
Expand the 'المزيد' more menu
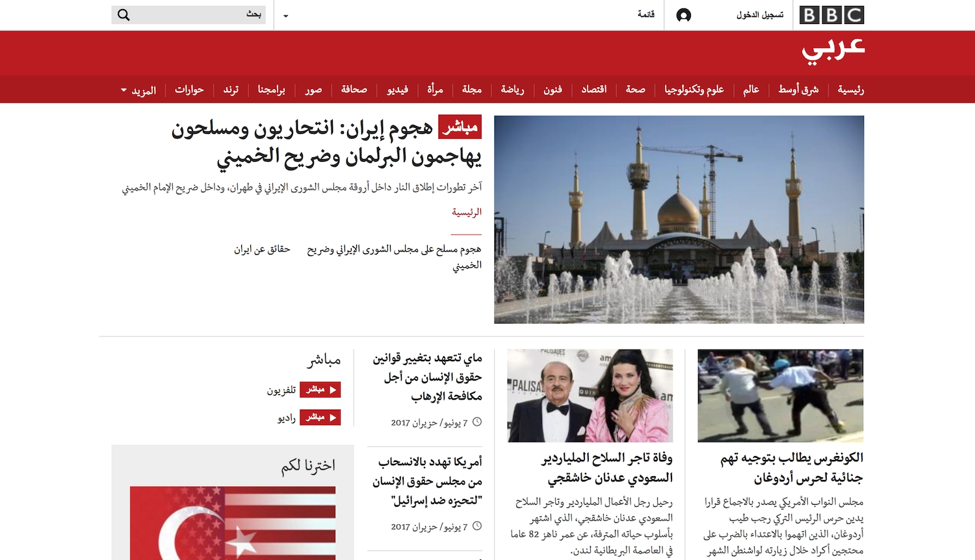pos(138,90)
